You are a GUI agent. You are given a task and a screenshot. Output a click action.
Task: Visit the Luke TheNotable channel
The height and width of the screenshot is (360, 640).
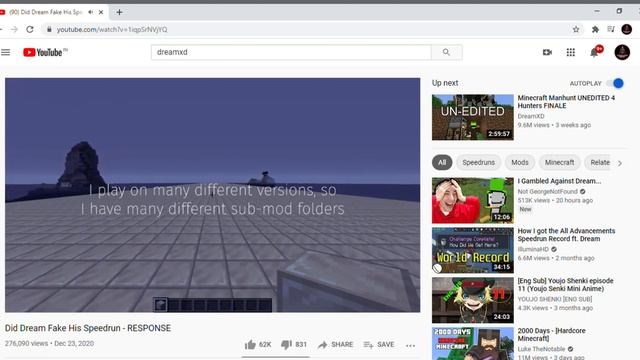(542, 349)
